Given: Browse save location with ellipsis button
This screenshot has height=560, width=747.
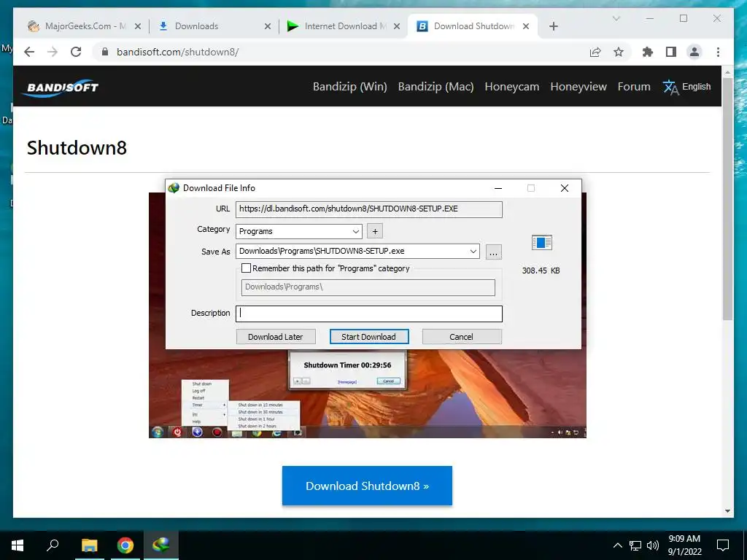Looking at the screenshot, I should (x=494, y=252).
